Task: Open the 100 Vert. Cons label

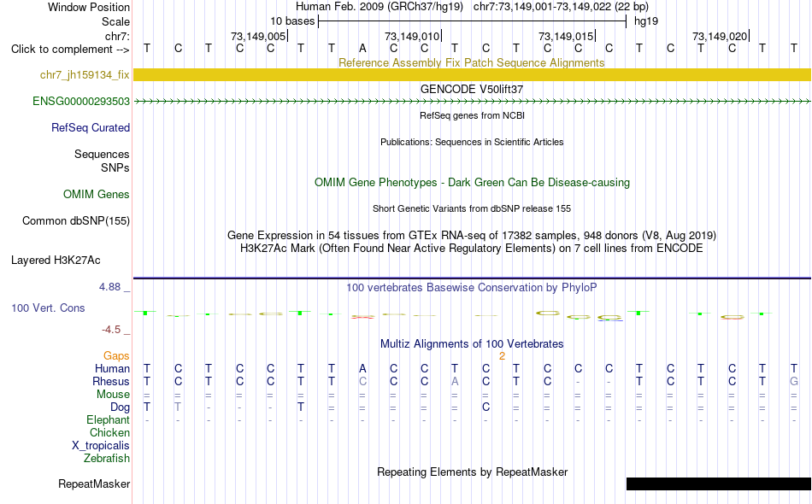Action: tap(48, 308)
